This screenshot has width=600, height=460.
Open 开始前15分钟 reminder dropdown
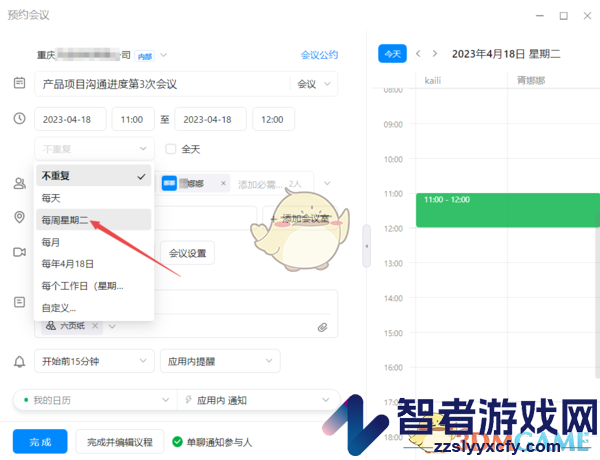[x=95, y=361]
